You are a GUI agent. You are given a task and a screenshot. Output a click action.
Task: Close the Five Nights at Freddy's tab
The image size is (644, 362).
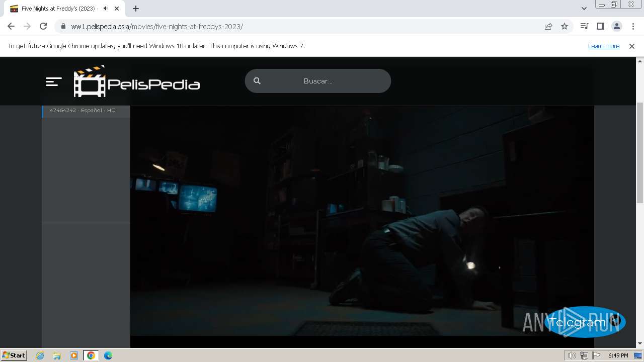[117, 9]
